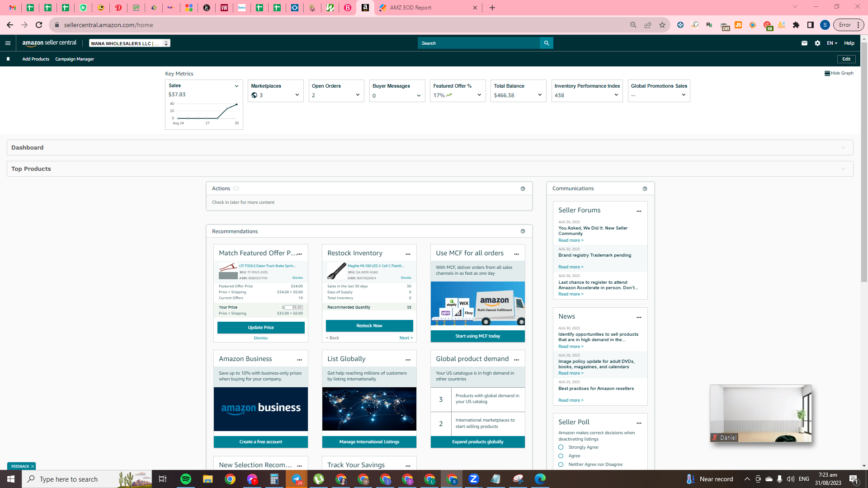868x488 pixels.
Task: Open the Recommendations help icon
Action: click(523, 231)
